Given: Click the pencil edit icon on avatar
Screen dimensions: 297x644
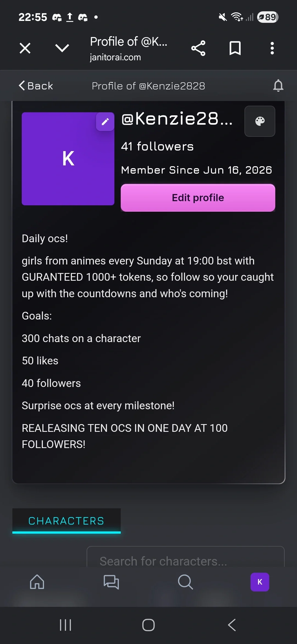Looking at the screenshot, I should 105,122.
